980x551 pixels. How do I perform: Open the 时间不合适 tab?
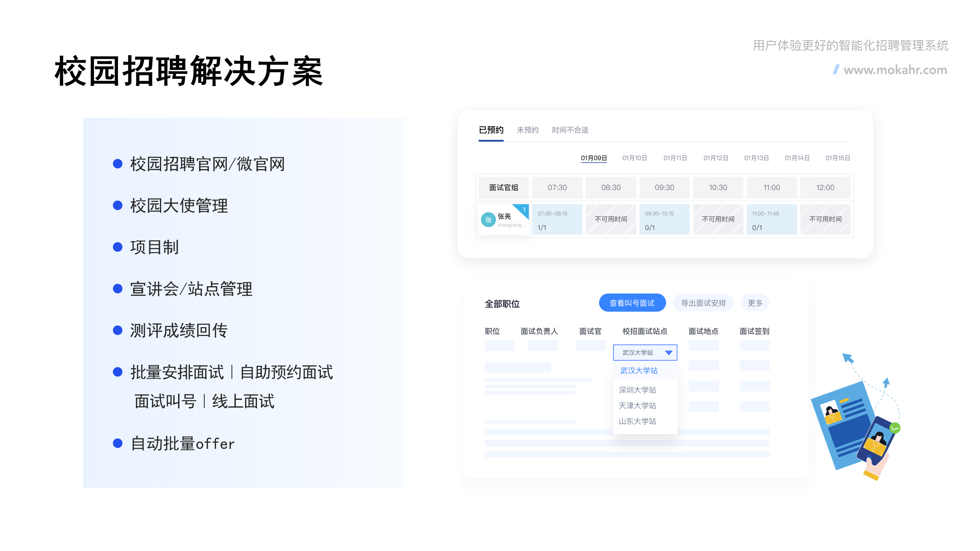pyautogui.click(x=570, y=130)
